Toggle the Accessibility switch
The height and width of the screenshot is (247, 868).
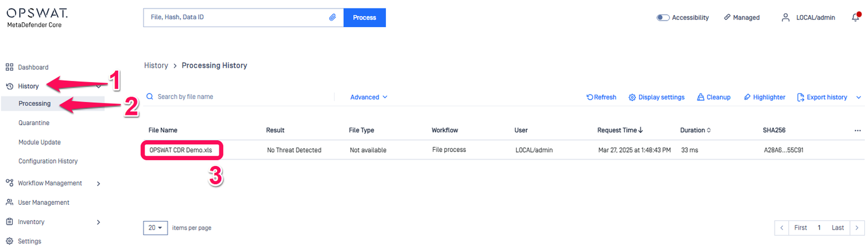point(663,18)
